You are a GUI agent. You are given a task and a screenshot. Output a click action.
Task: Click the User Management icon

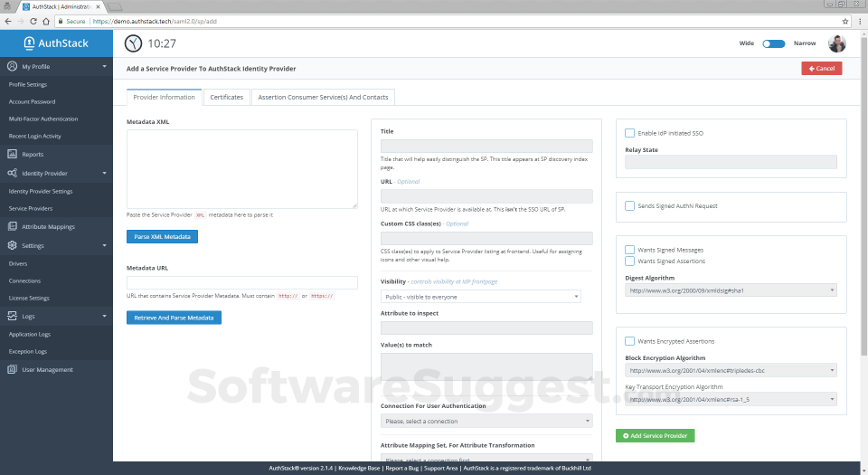12,369
